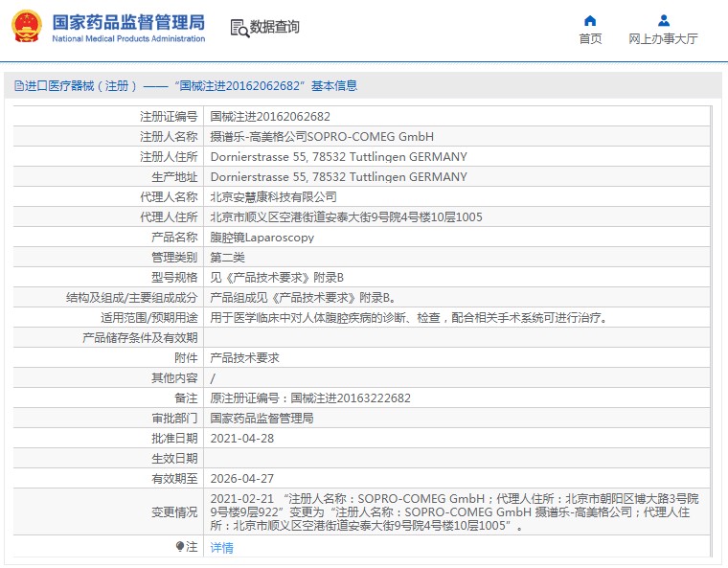Click the 结构及组成/主要组成成分 label
The width and height of the screenshot is (728, 568).
[x=132, y=298]
